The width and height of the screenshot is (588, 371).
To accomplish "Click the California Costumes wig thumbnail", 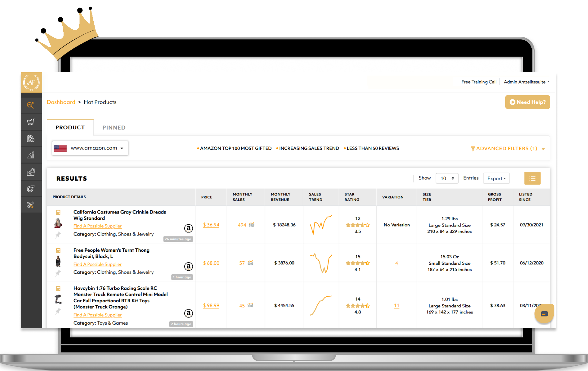I will [x=58, y=223].
